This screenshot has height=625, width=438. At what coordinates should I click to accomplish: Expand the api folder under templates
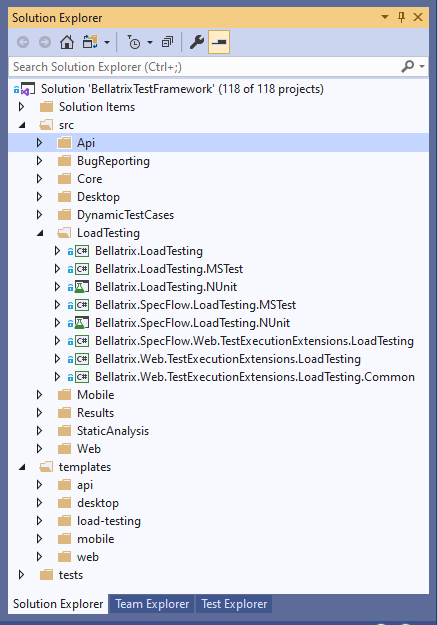click(39, 485)
